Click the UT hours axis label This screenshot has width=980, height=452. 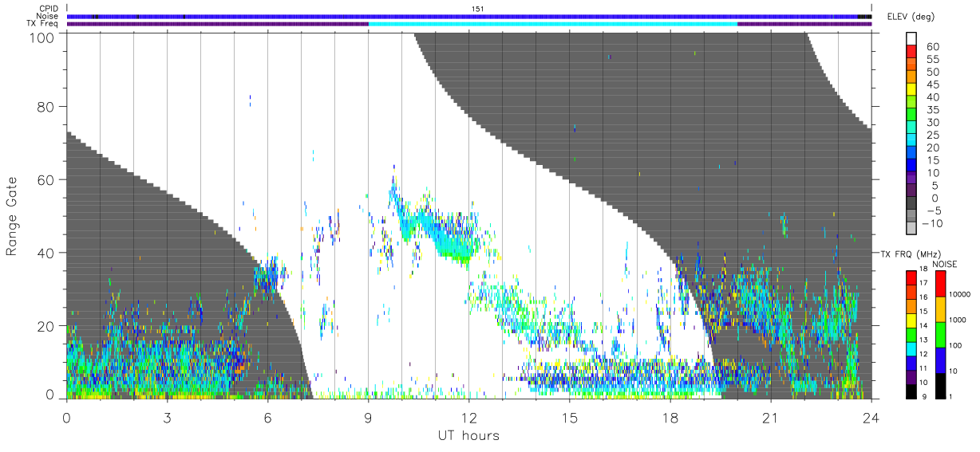468,435
